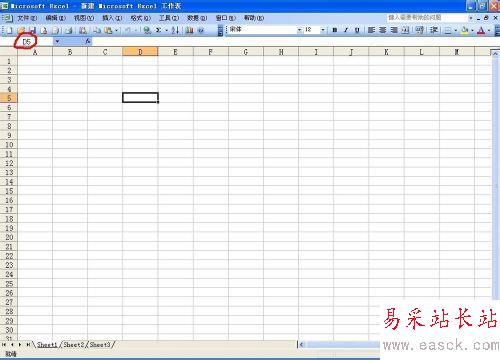
Task: Open the 插入 (Insert) menu
Action: 112,18
